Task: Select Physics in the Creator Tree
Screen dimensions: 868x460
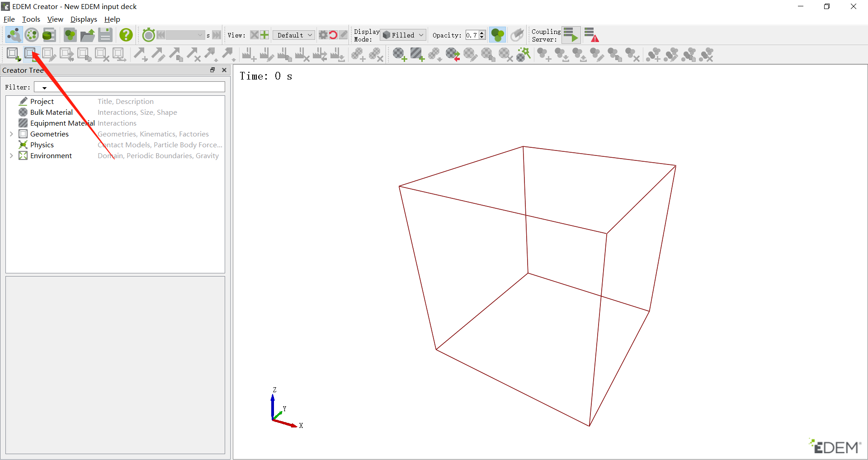Action: (42, 145)
